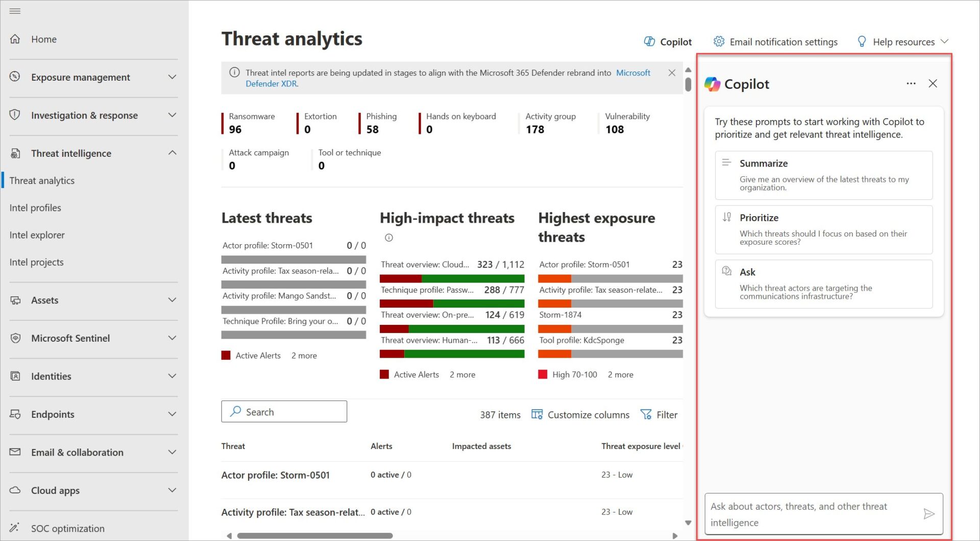Select the Threat intelligence sidebar icon

(15, 153)
